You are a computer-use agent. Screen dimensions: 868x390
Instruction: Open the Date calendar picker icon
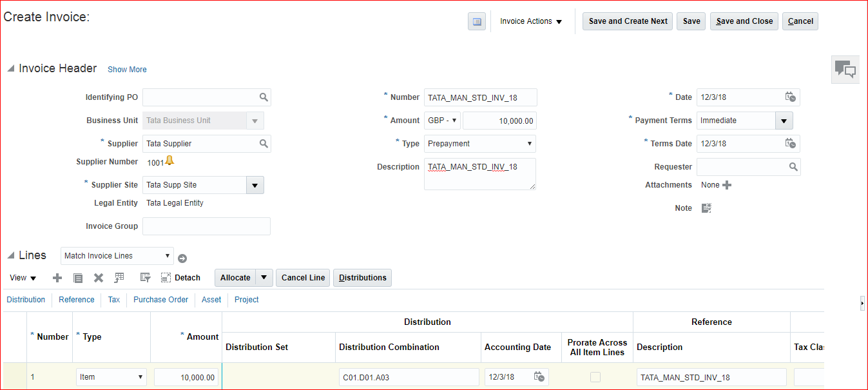pos(790,97)
